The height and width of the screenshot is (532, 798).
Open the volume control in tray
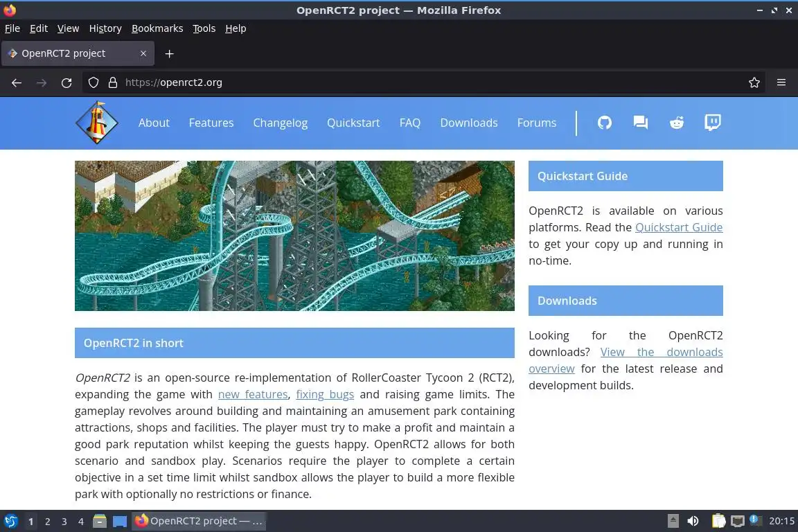(693, 521)
